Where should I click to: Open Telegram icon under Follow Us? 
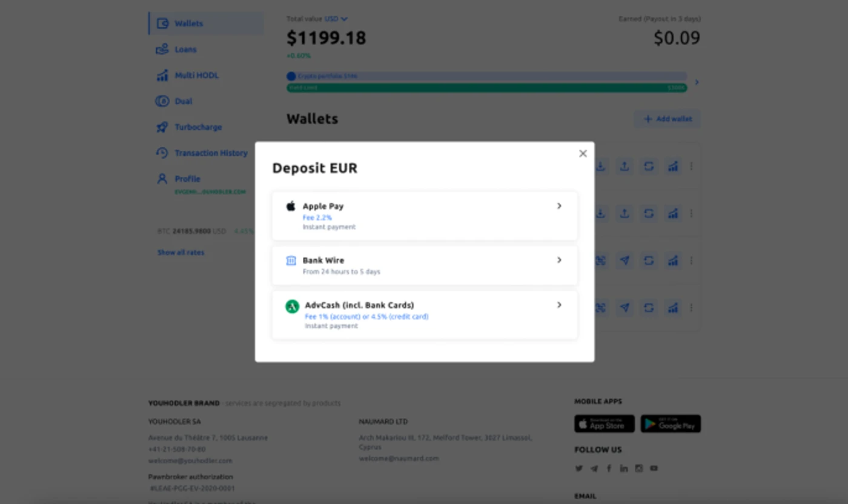pos(594,468)
